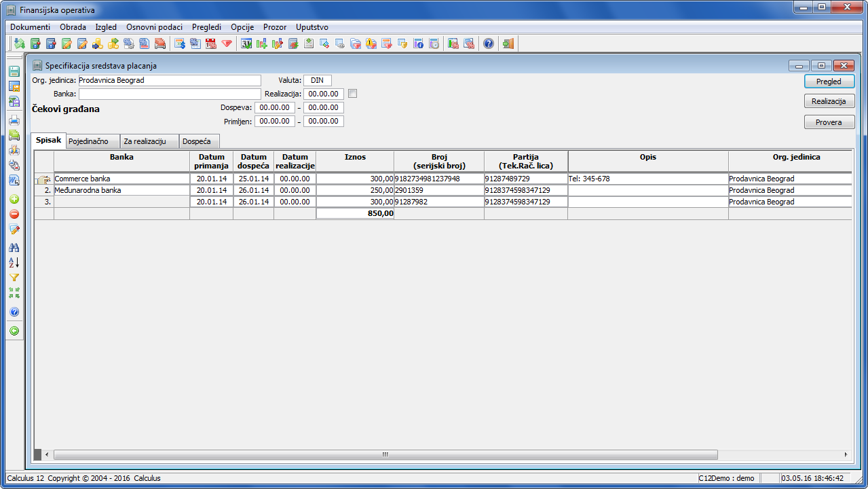Click the calendar 31 toolbar icon

click(x=246, y=44)
